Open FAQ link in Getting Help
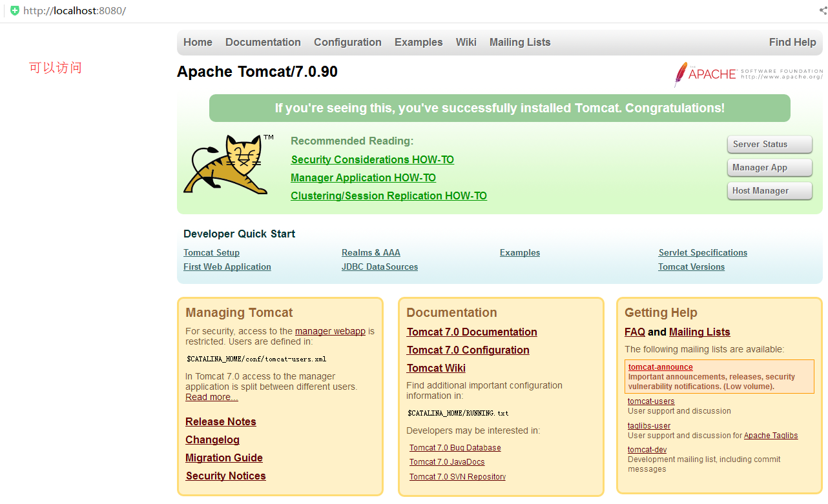 tap(635, 332)
